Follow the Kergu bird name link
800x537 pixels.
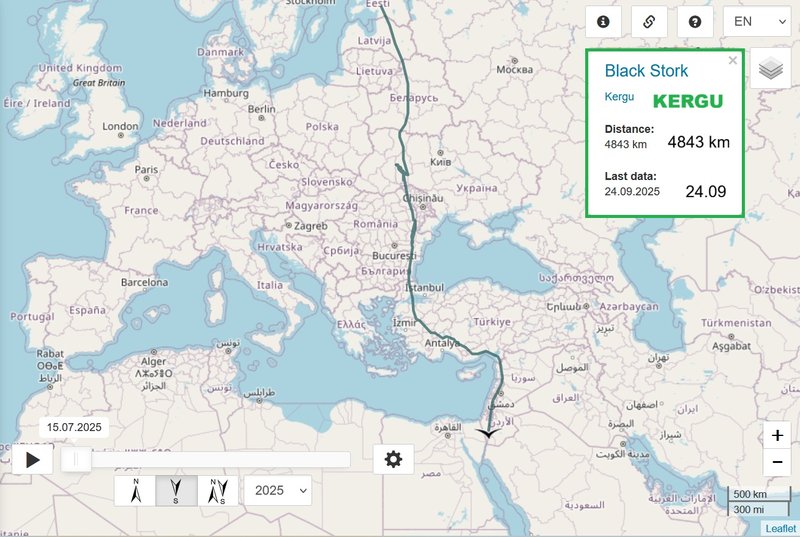pos(619,96)
